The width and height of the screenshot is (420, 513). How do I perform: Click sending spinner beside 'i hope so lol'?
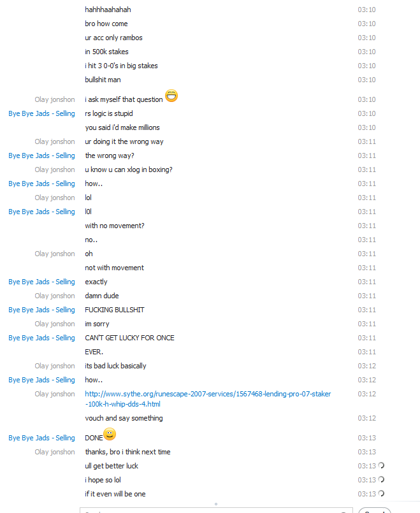[x=381, y=479]
